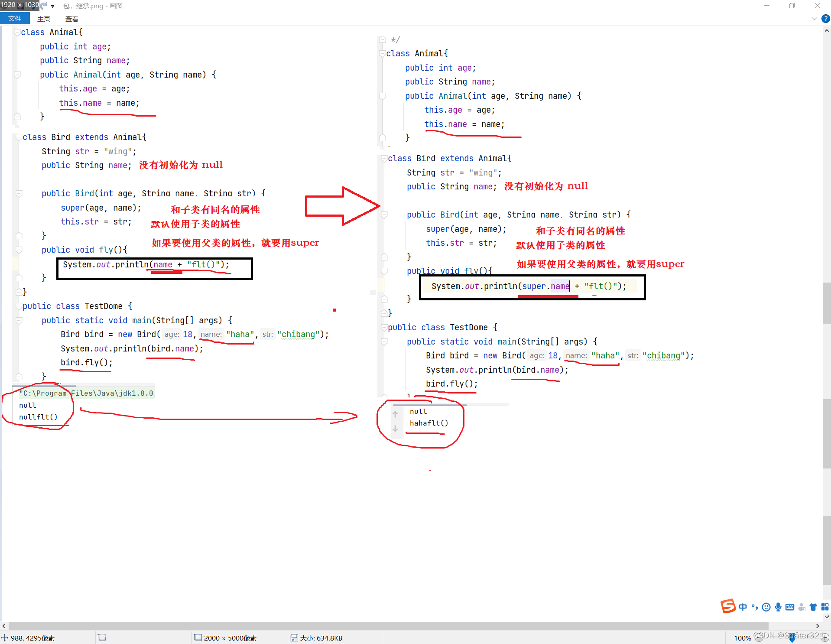
Task: Open the Customize Quick Access Toolbar dropdown
Action: [52, 6]
